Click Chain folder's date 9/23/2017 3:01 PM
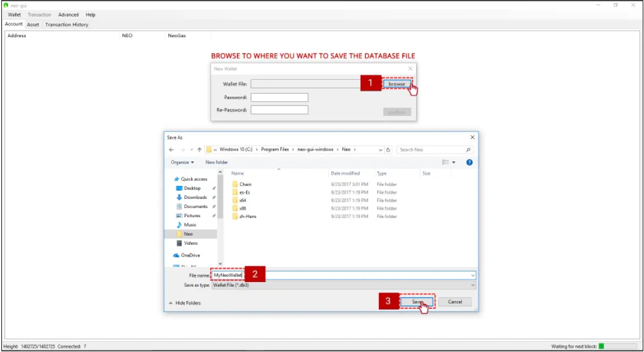644x352 pixels. pos(349,185)
